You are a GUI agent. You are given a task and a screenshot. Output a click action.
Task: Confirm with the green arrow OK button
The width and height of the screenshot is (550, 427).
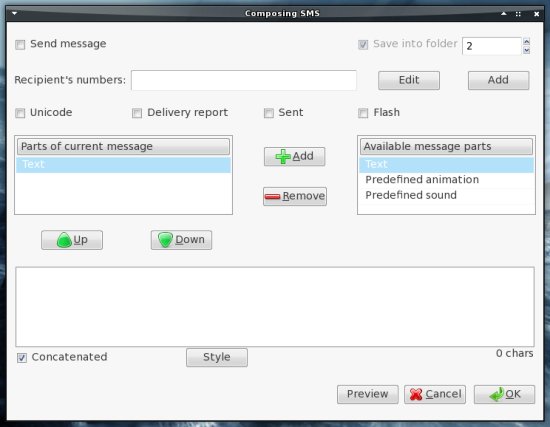pos(504,394)
